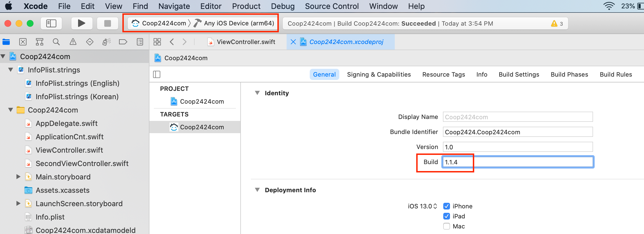The height and width of the screenshot is (234, 644).
Task: Select Info.plist in navigator
Action: tap(50, 217)
